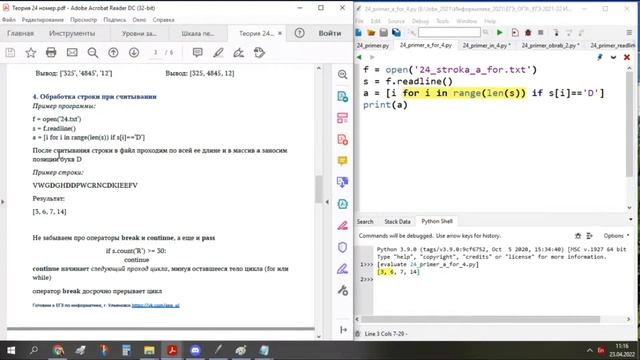Click the PDF vertical scrollbar thumb
Screen dimensions: 640x360
click(x=319, y=189)
